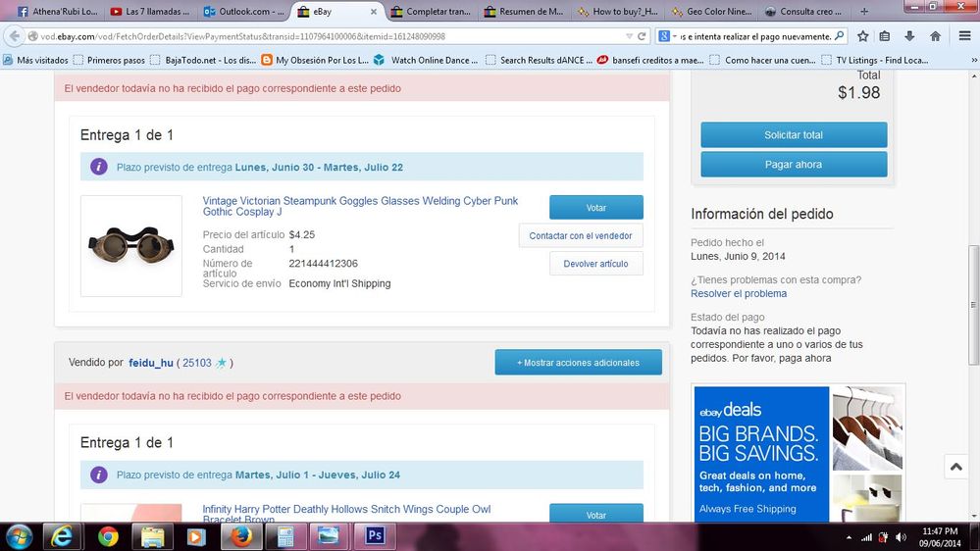The image size is (980, 551).
Task: Open the downloads arrow icon
Action: [x=909, y=36]
